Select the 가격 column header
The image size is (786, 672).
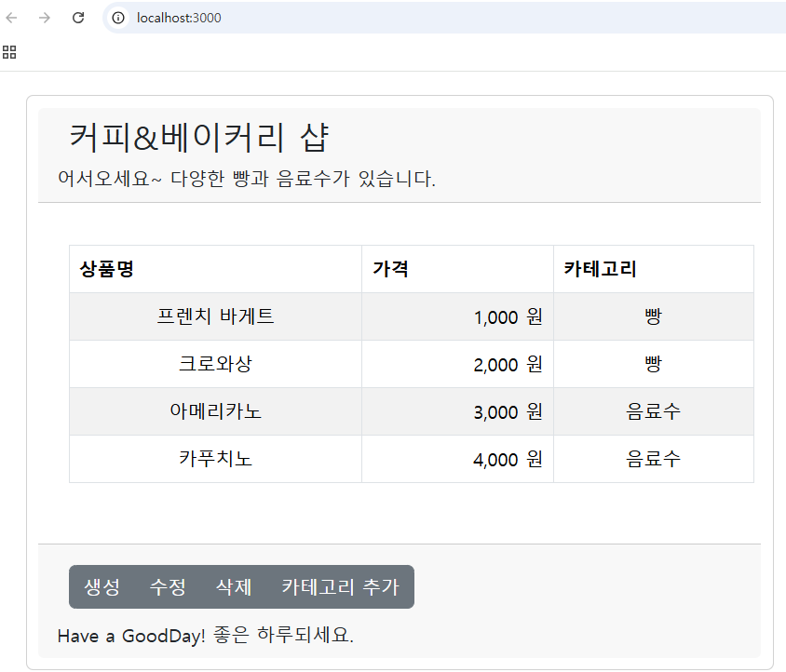point(457,269)
